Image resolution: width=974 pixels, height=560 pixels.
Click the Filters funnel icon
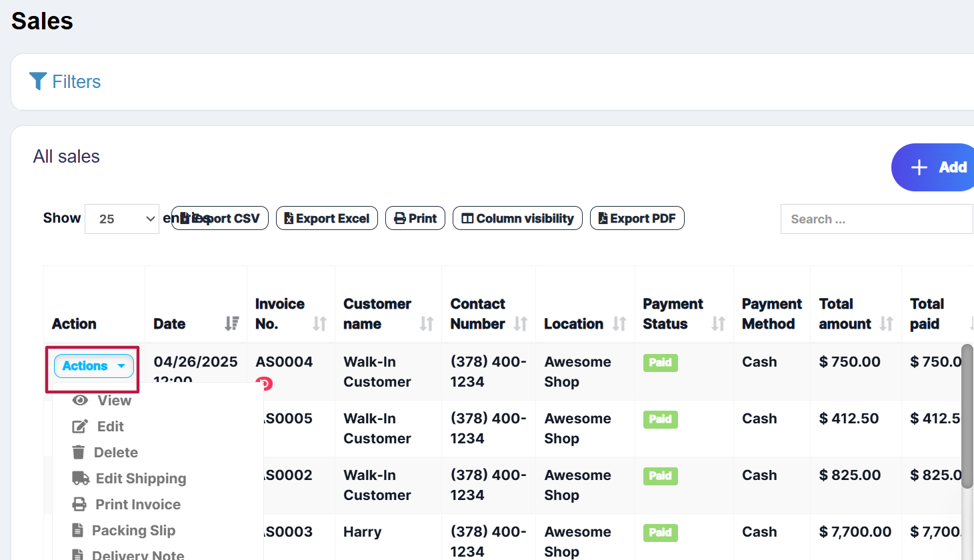(x=38, y=81)
